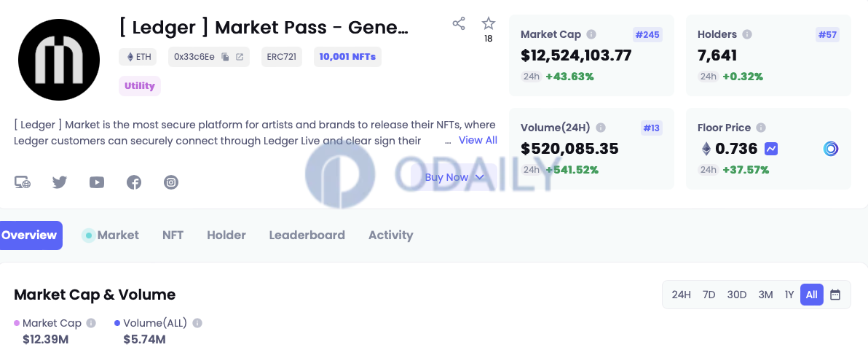Viewport: 868px width, 350px height.
Task: Open the Instagram social link
Action: [171, 182]
